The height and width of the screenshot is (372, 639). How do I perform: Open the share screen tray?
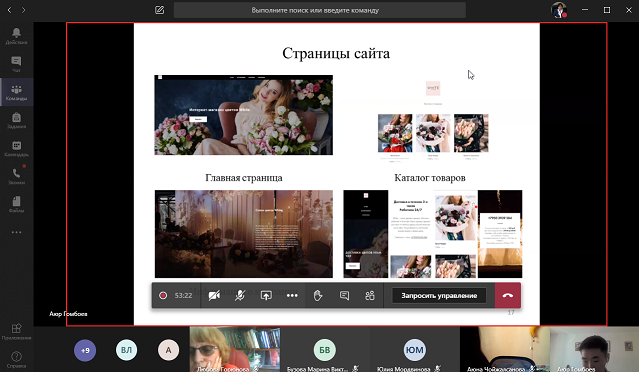266,295
